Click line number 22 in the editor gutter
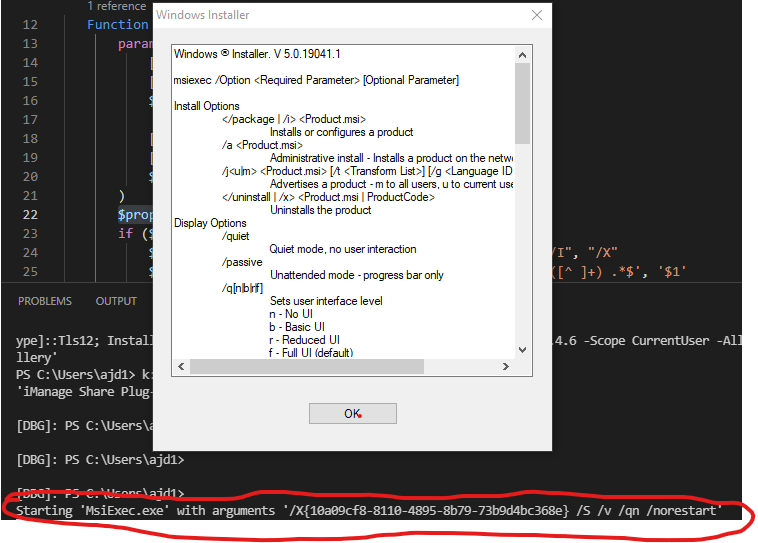The width and height of the screenshot is (758, 543). pyautogui.click(x=30, y=215)
